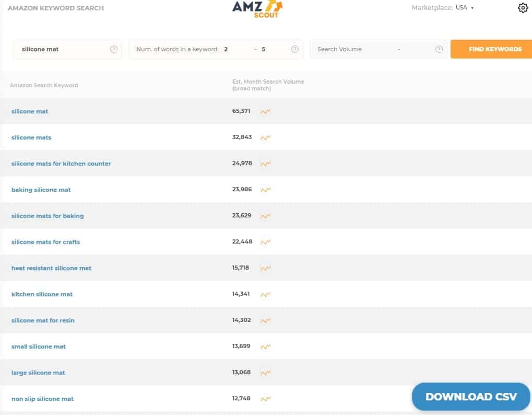Open silicone mat for resin link
This screenshot has height=415, width=532.
[43, 320]
